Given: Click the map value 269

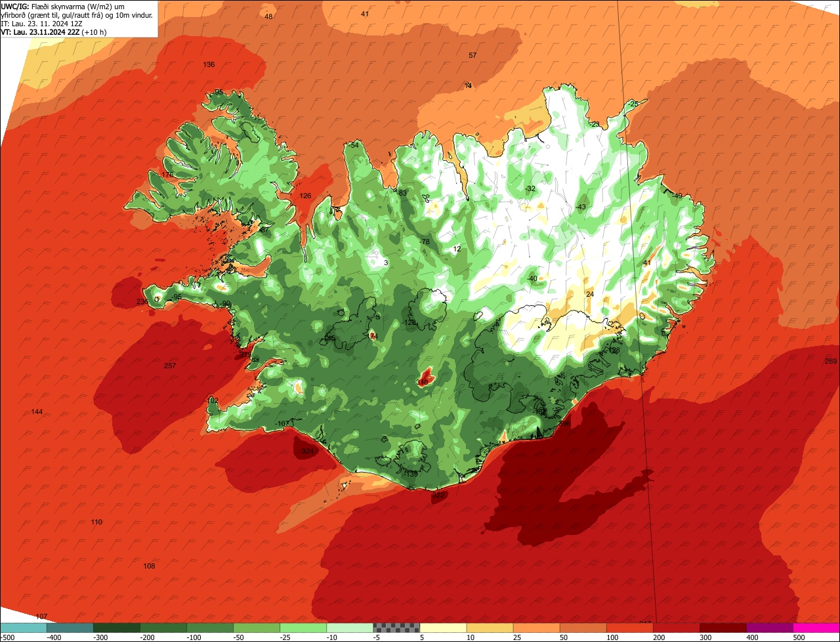Looking at the screenshot, I should tap(831, 361).
